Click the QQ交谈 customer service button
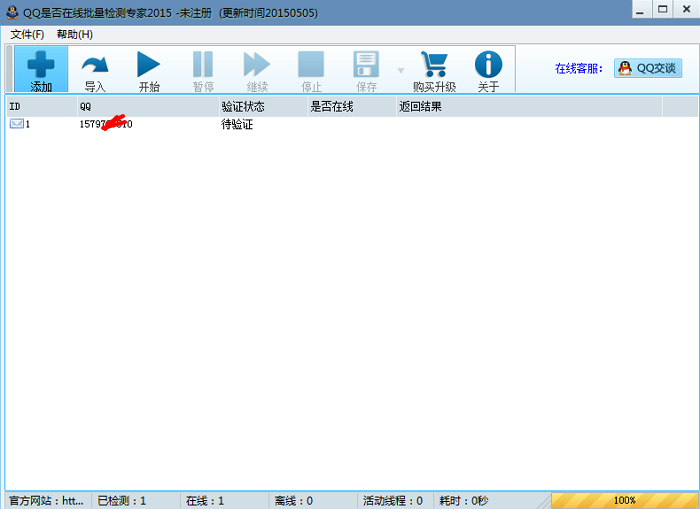 (648, 68)
